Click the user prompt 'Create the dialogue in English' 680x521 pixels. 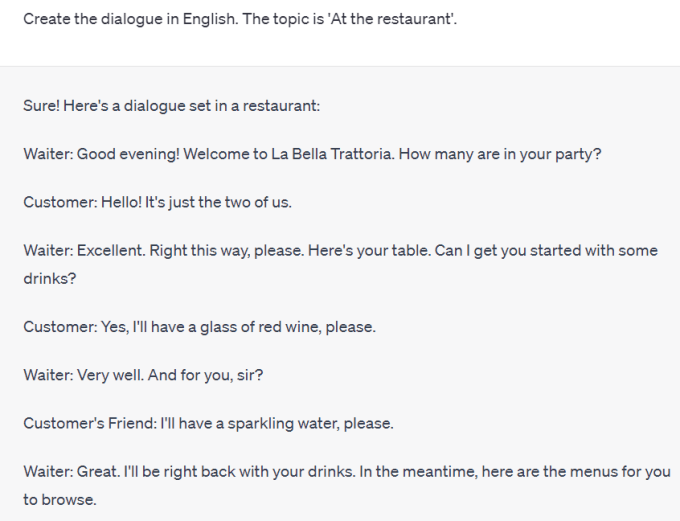(240, 19)
